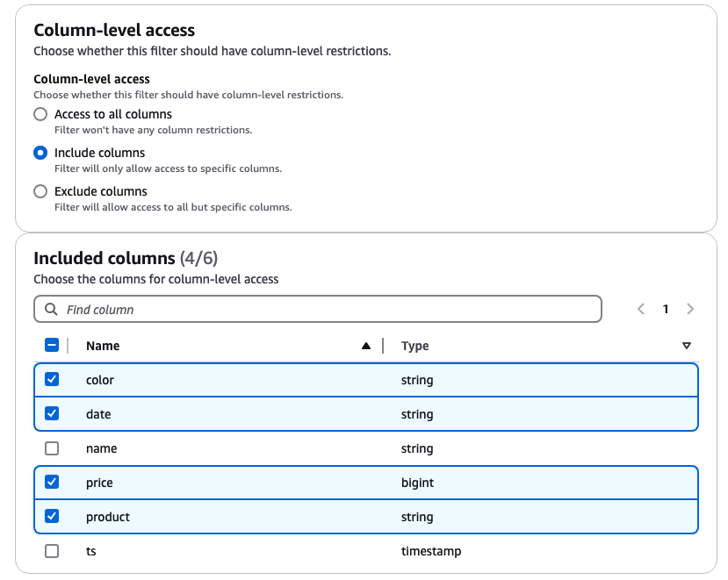Select Exclude columns radio button
The height and width of the screenshot is (580, 728).
[40, 191]
